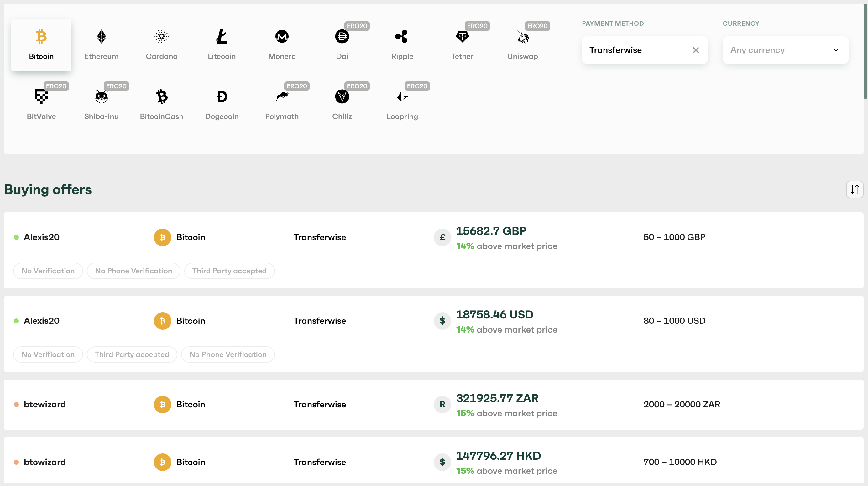This screenshot has width=868, height=486.
Task: Select the Loopring ERC20 token icon
Action: (x=402, y=96)
